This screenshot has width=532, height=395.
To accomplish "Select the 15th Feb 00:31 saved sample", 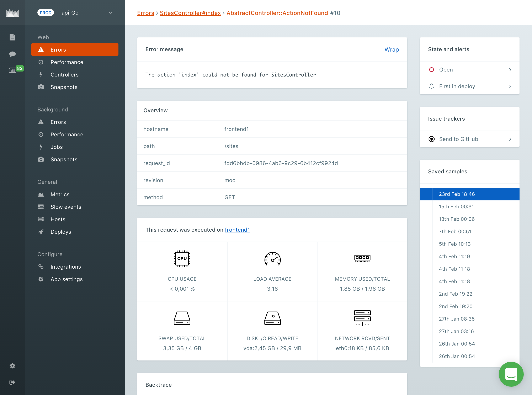I will point(456,207).
